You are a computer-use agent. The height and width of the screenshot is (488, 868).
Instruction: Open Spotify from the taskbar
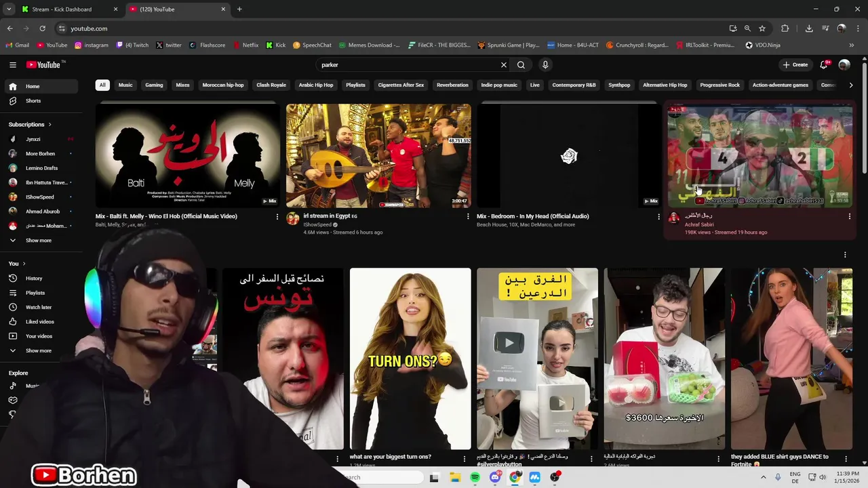(475, 477)
